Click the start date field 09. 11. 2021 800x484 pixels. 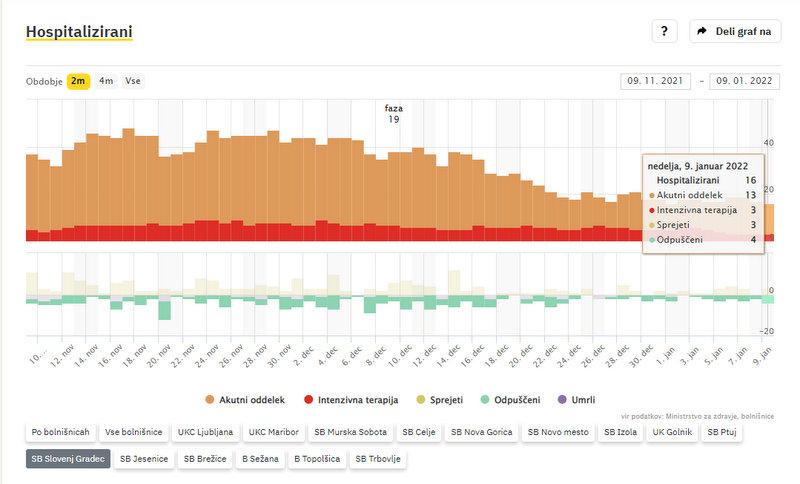pyautogui.click(x=657, y=81)
